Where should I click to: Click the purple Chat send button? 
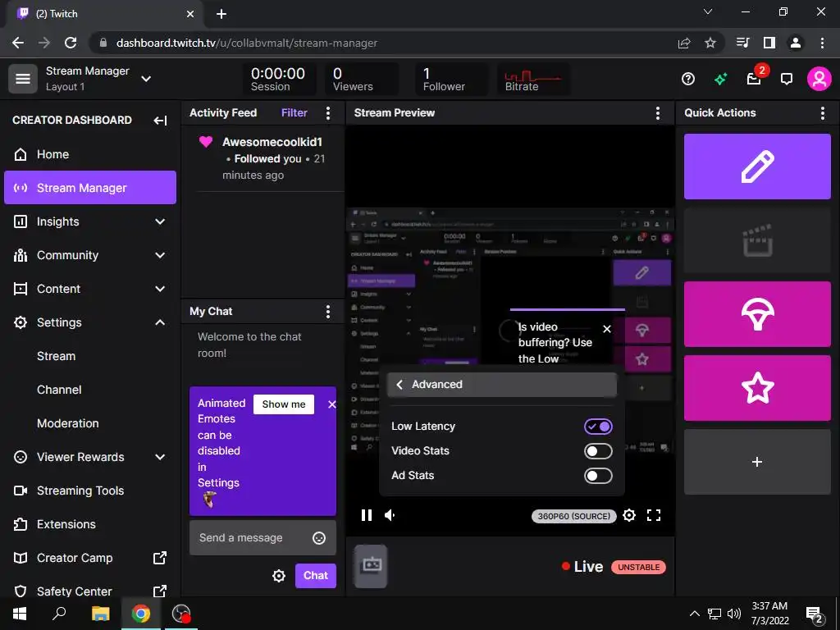[316, 575]
